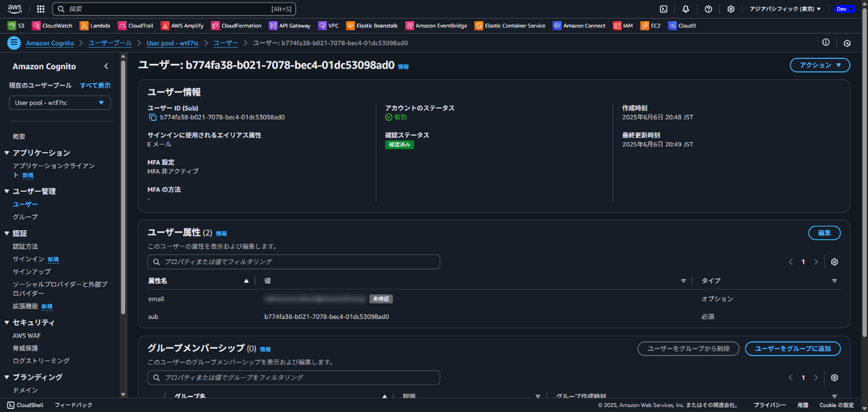Screen dimensions: 868x412
Task: Click 情報 link beside ユーザー属性 heading
Action: point(221,234)
